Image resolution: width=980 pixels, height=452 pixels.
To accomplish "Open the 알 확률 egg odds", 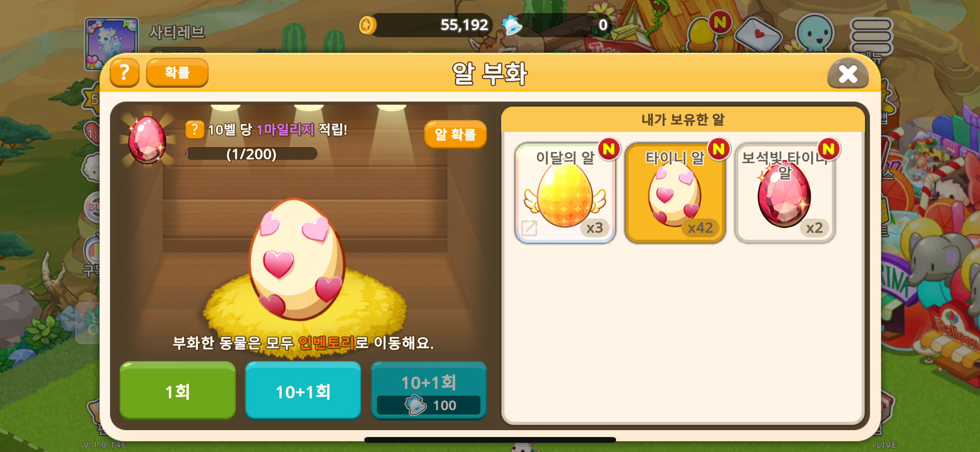I will click(x=455, y=134).
